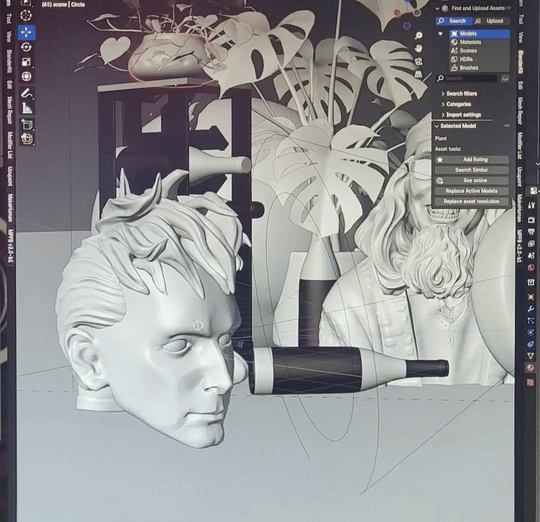Viewport: 540px width, 522px height.
Task: Open the View Layer properties icon
Action: point(531,244)
